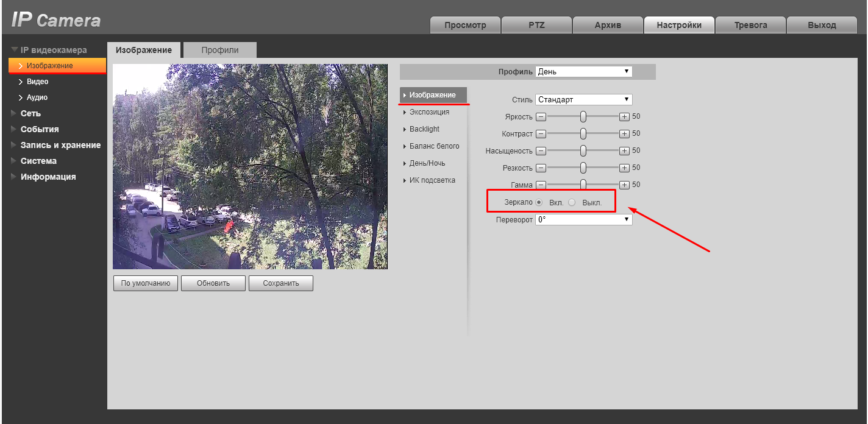Switch to the Просмотр tab
This screenshot has width=868, height=424.
(465, 25)
